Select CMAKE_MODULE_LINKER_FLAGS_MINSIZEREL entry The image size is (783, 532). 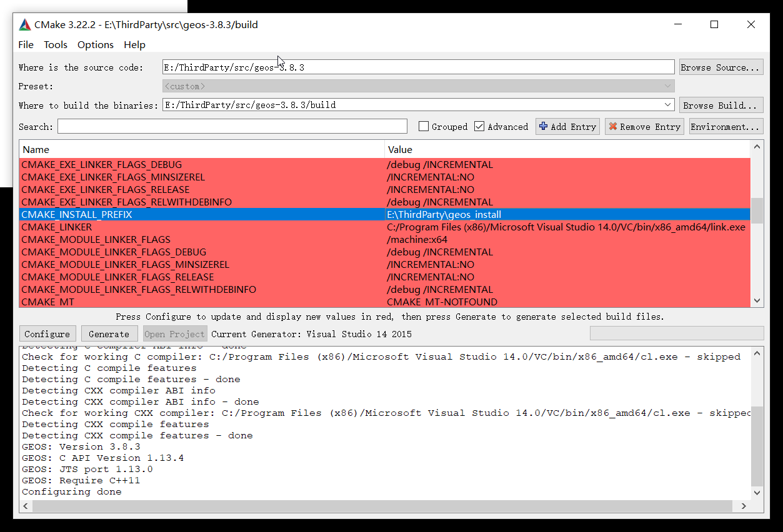pos(125,265)
